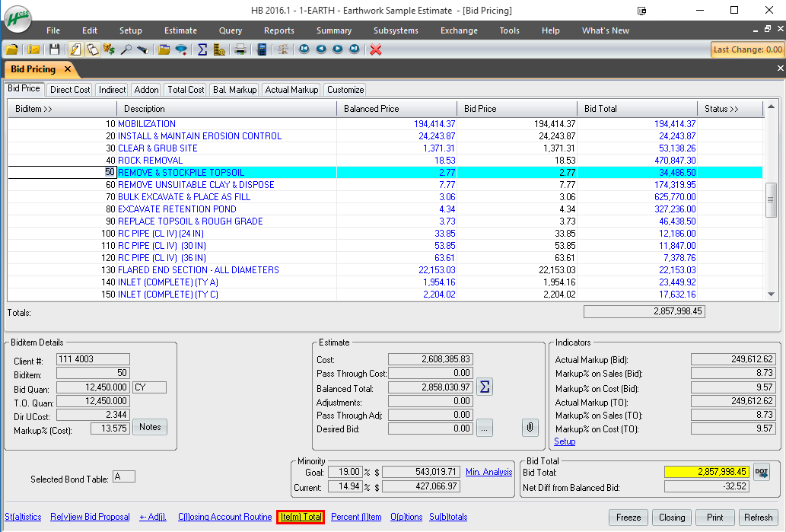Screen dimensions: 786x532
Task: Click the Review Bid Proposal link
Action: [90, 517]
